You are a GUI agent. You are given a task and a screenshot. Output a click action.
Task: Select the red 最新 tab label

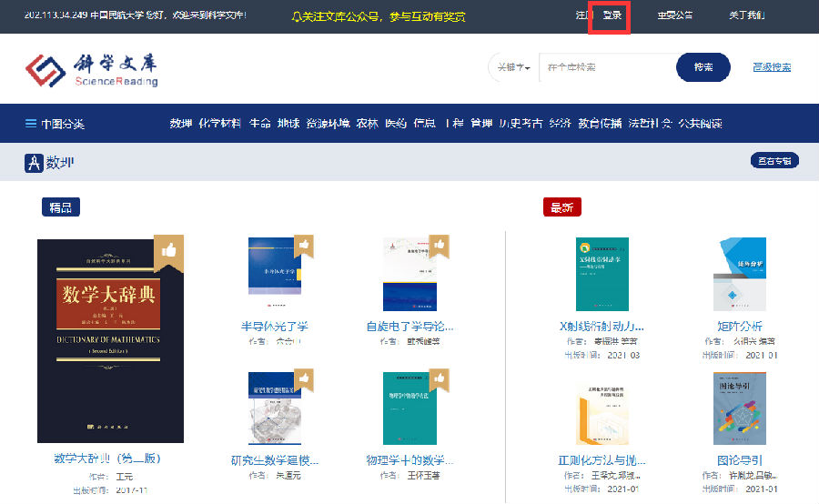point(561,207)
